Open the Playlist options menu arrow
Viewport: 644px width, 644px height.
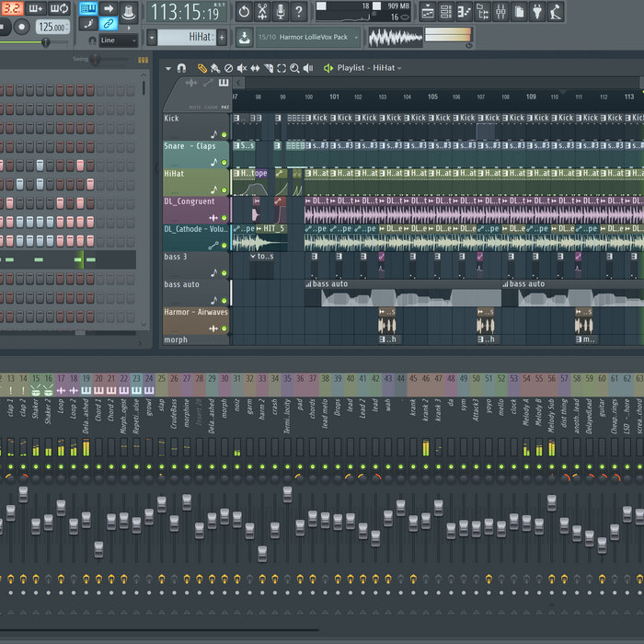pyautogui.click(x=168, y=69)
